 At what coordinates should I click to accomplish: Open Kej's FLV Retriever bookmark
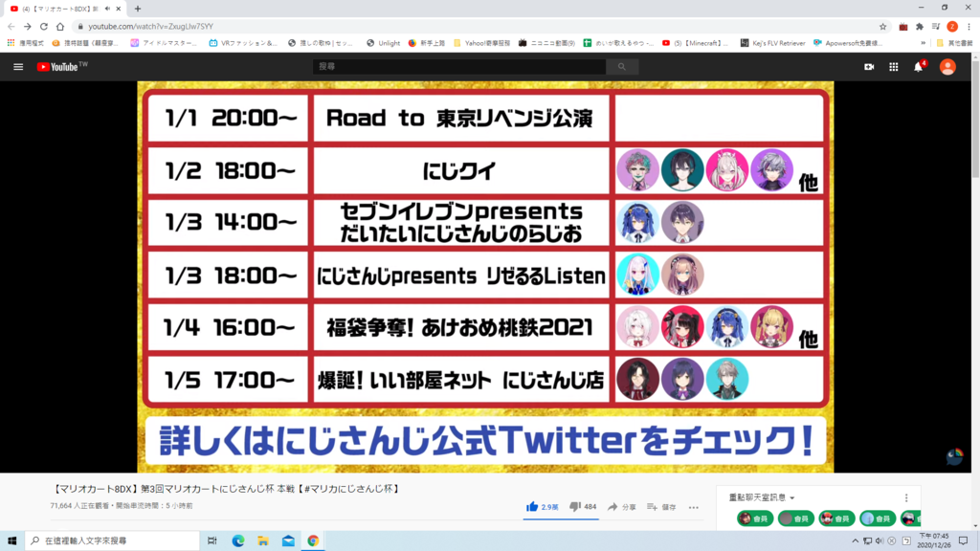(x=772, y=43)
